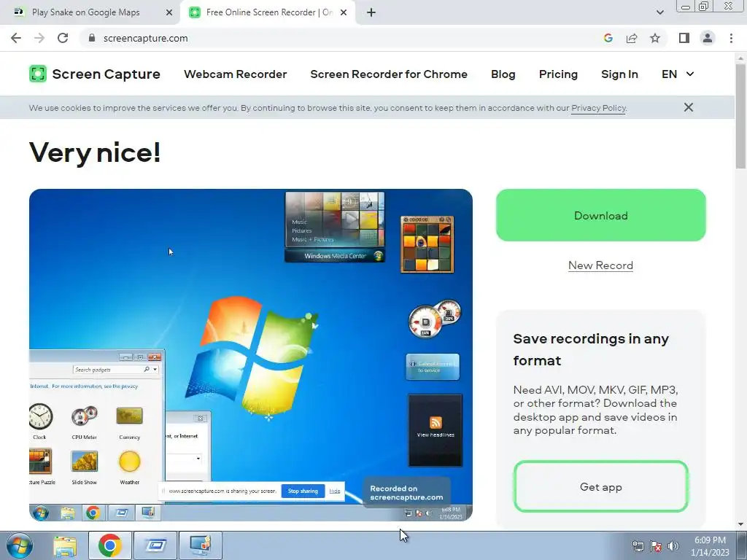Image resolution: width=747 pixels, height=560 pixels.
Task: Click the Screen Capture logo icon
Action: coord(38,74)
